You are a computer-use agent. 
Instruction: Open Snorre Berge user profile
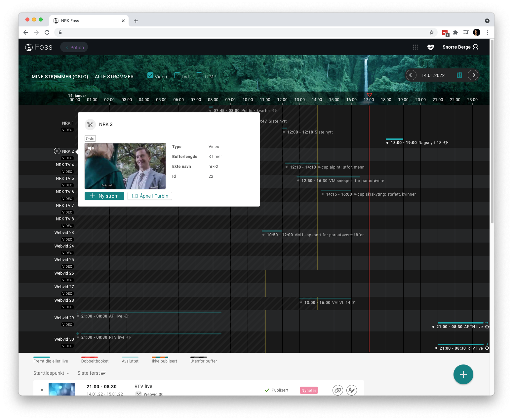click(x=460, y=47)
